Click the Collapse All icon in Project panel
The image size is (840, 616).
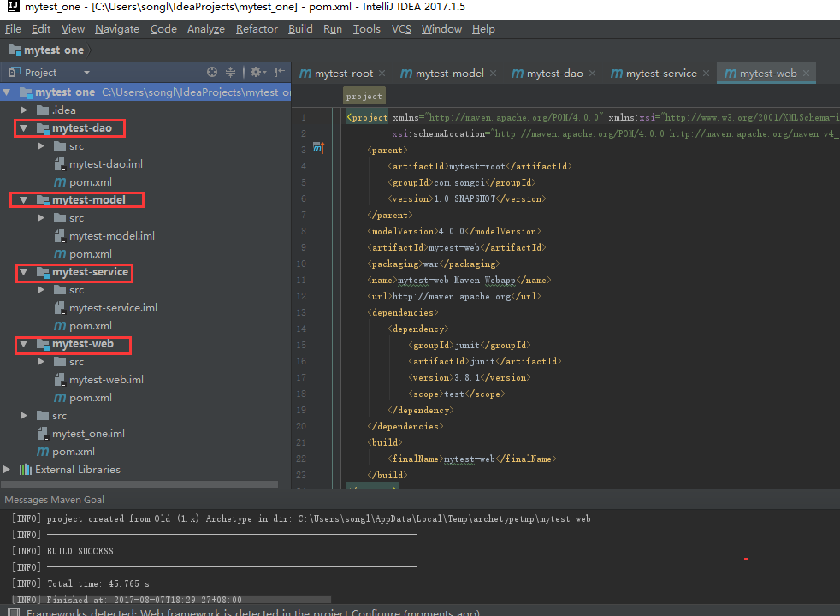coord(231,73)
